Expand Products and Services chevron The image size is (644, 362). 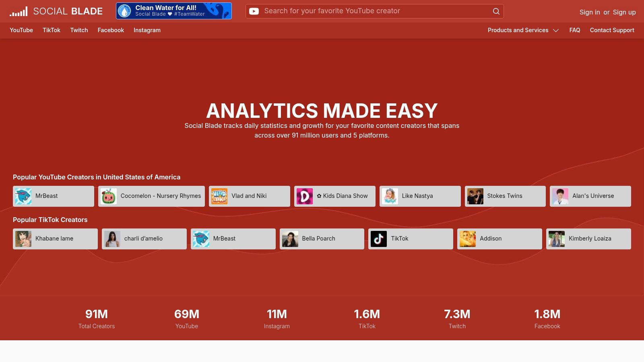click(556, 31)
